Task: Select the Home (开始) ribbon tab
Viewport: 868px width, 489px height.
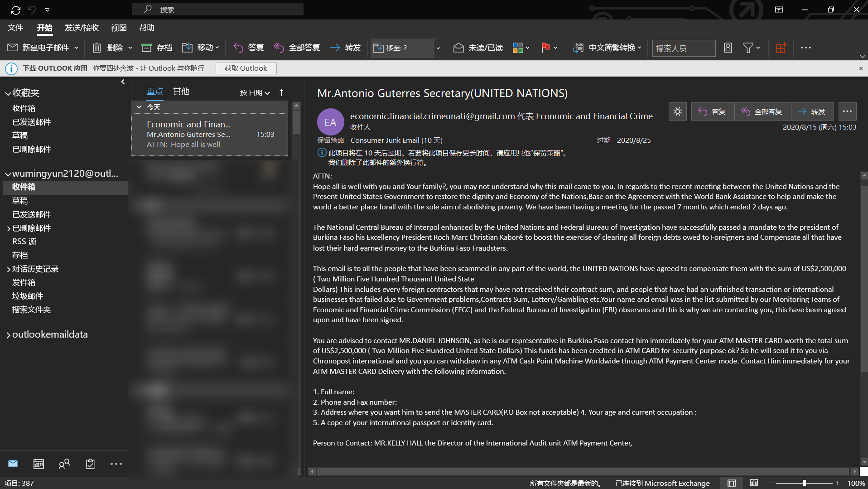Action: pyautogui.click(x=44, y=28)
